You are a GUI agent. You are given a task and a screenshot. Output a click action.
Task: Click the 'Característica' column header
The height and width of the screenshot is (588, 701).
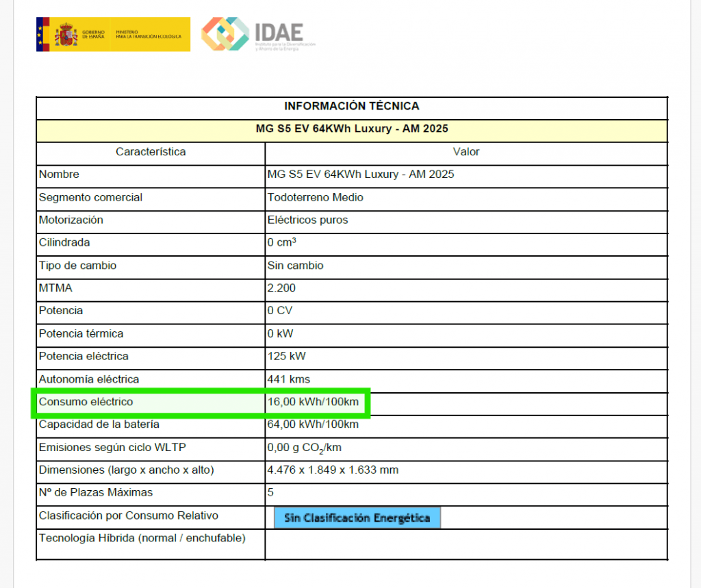[x=151, y=151]
